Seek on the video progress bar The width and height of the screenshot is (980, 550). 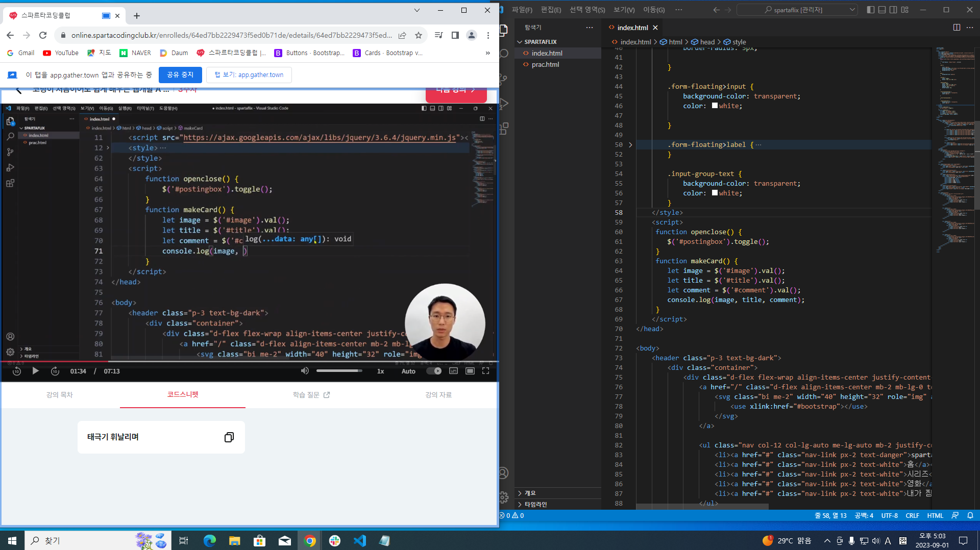(249, 361)
